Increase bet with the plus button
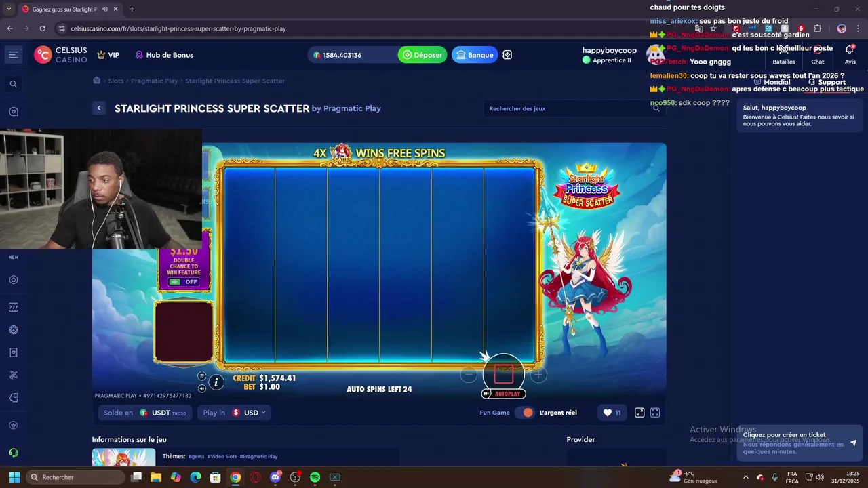 pos(538,374)
